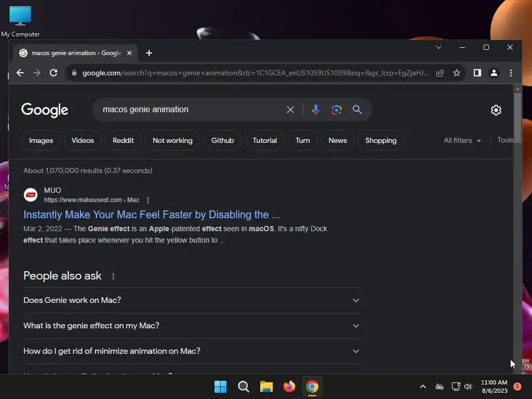
Task: Click About 1,070,000 results text
Action: [87, 170]
